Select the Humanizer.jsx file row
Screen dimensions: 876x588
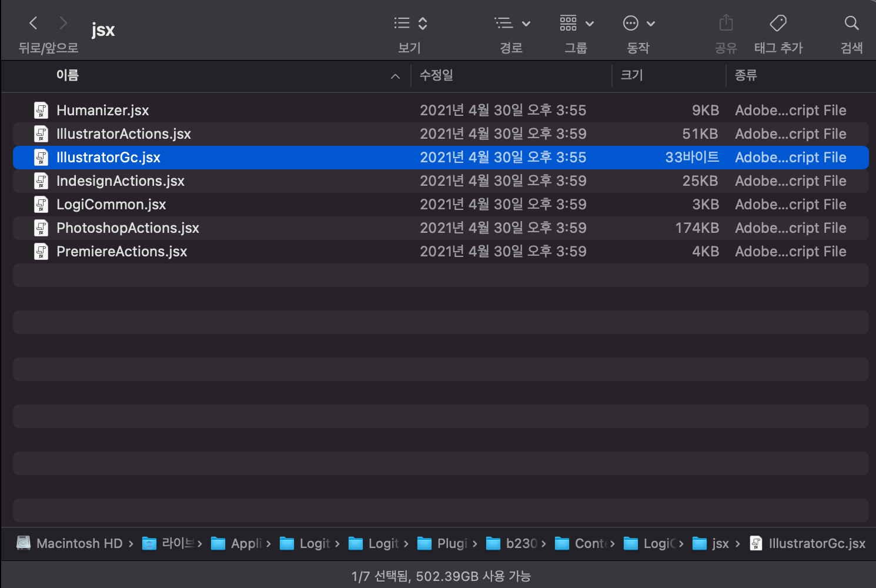pos(102,110)
